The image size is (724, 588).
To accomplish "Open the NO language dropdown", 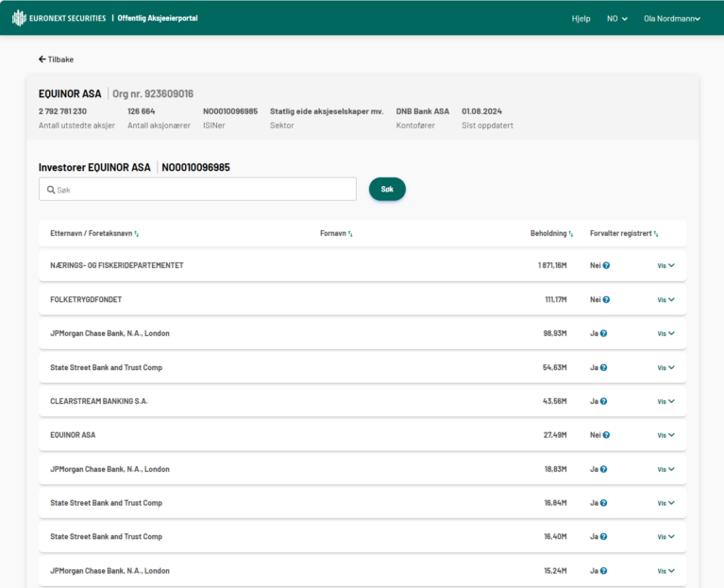I will point(617,19).
